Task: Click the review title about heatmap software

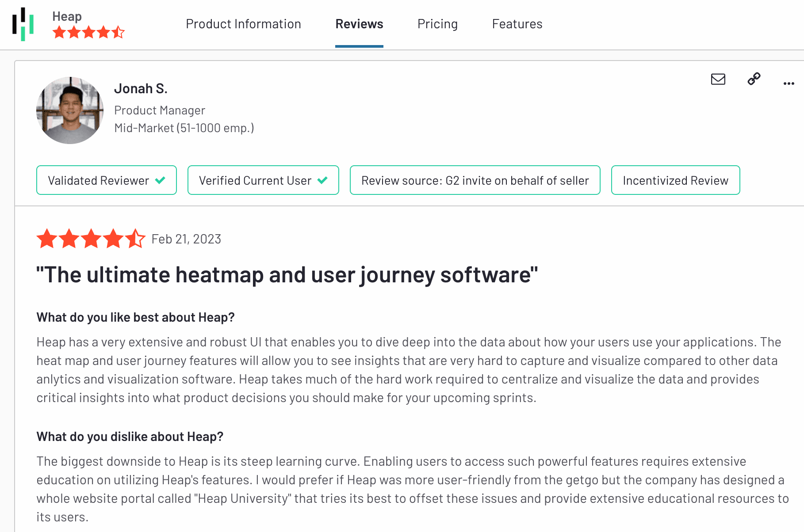Action: pos(287,274)
